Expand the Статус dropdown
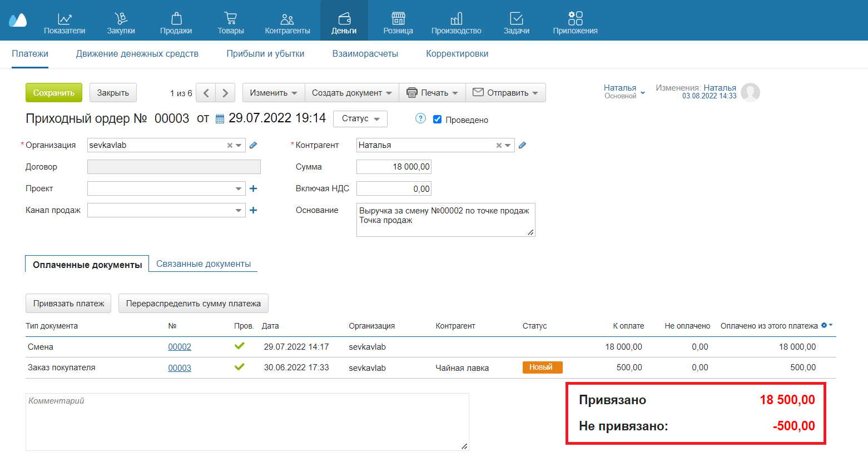This screenshot has width=868, height=467. pyautogui.click(x=360, y=119)
